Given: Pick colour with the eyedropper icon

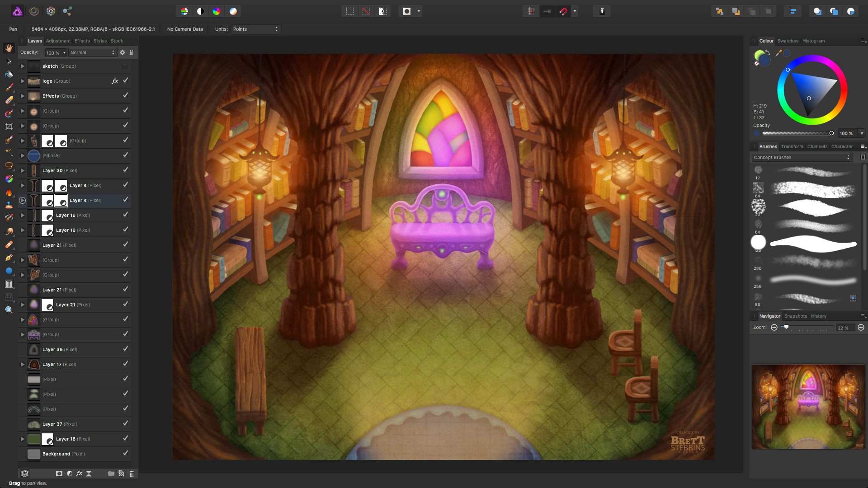Looking at the screenshot, I should click(778, 53).
